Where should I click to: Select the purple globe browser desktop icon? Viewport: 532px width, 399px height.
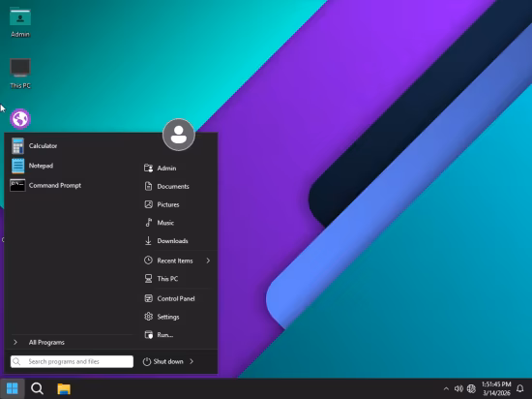[x=20, y=119]
